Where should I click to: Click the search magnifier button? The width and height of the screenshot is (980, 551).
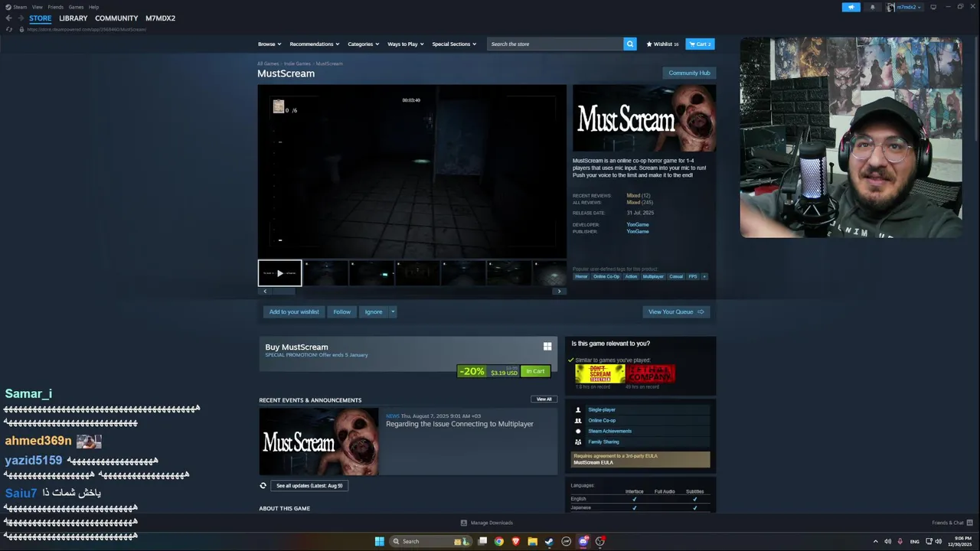630,44
